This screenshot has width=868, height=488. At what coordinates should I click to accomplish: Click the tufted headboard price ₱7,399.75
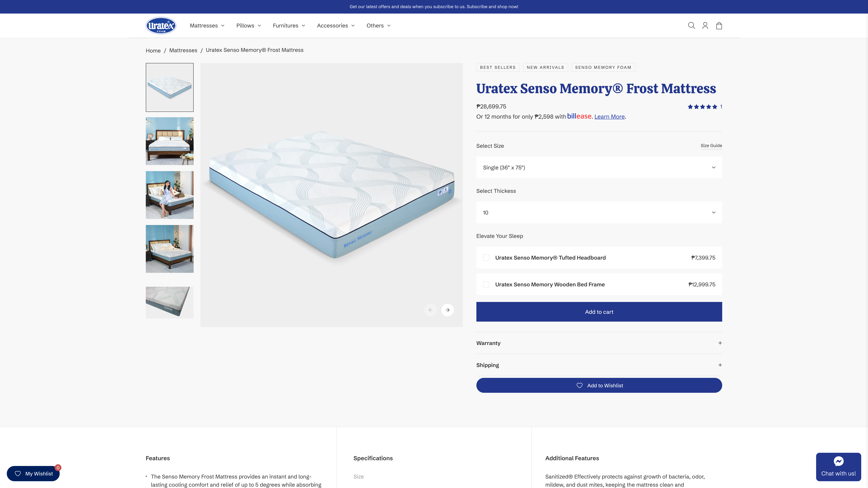click(703, 258)
